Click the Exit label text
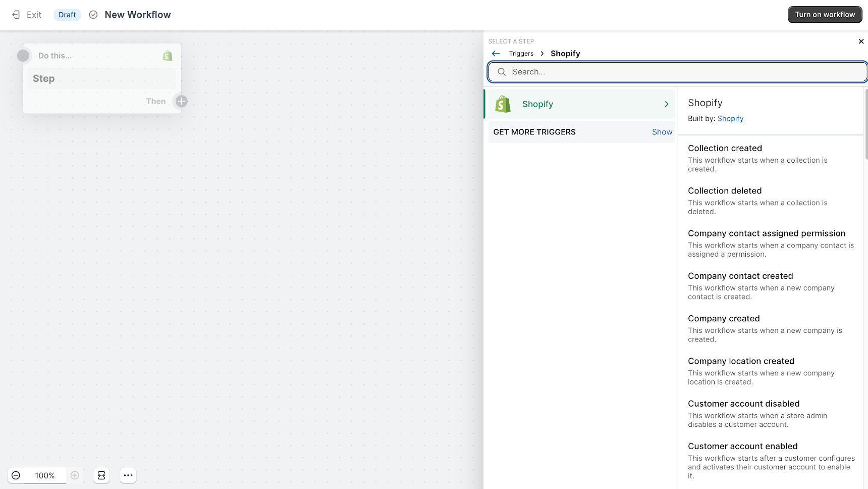The width and height of the screenshot is (868, 489). click(x=34, y=15)
